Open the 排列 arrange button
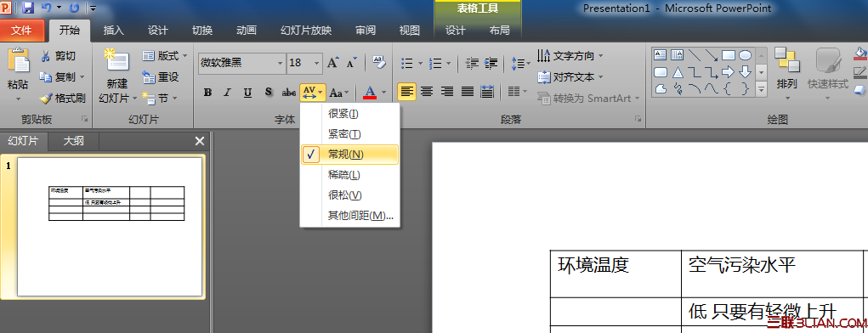The height and width of the screenshot is (333, 868). (x=786, y=74)
